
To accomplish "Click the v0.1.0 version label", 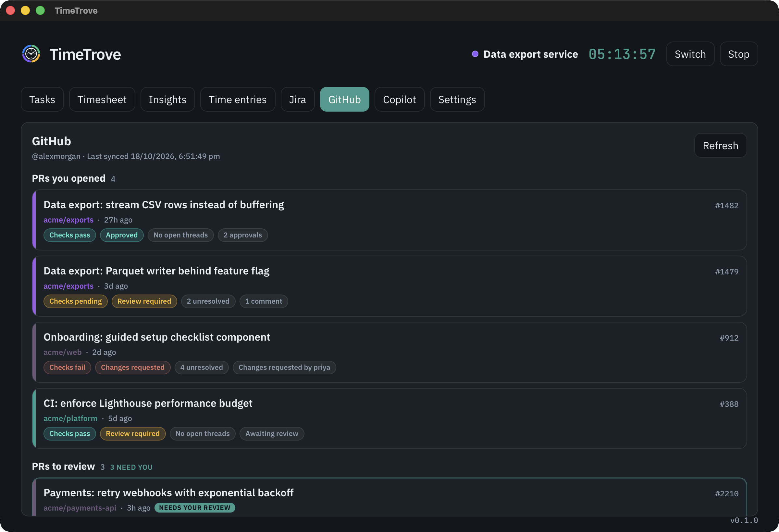I will pos(744,520).
